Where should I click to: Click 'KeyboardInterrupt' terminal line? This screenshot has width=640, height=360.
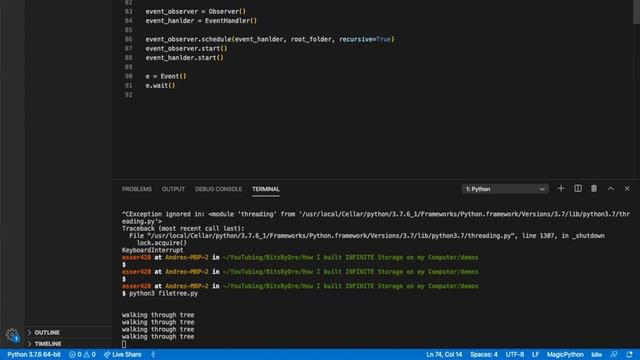(153, 250)
